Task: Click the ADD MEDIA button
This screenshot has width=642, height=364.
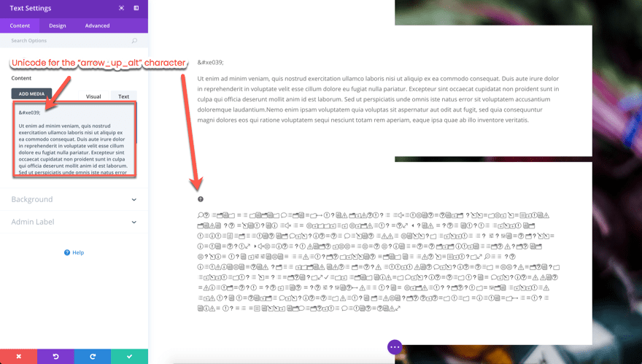Action: 31,94
